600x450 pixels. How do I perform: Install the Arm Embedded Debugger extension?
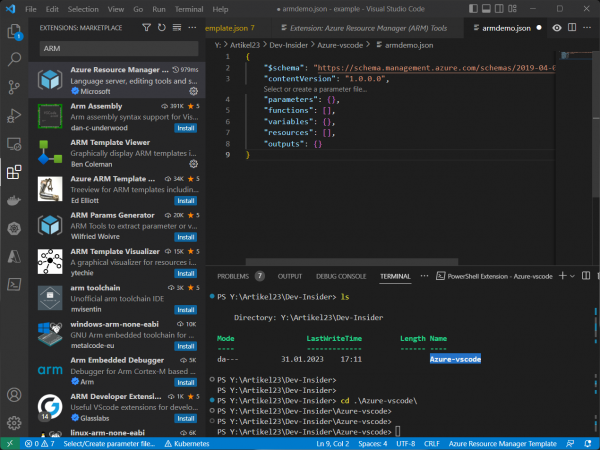point(186,382)
